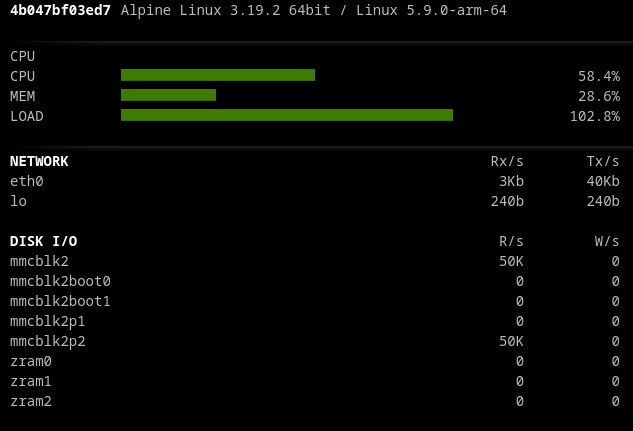Select the zram0 device entry
633x431 pixels.
(x=31, y=361)
